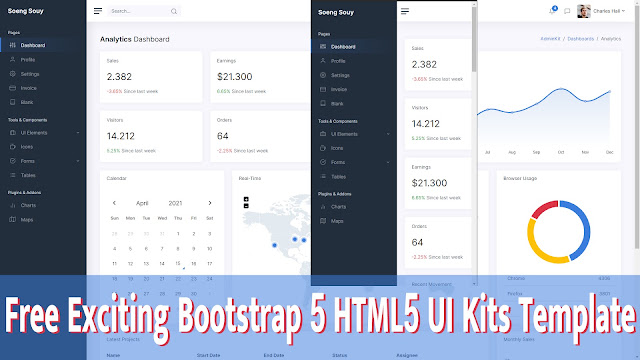Click the Analytics breadcrumb item
This screenshot has width=640, height=360.
(611, 39)
